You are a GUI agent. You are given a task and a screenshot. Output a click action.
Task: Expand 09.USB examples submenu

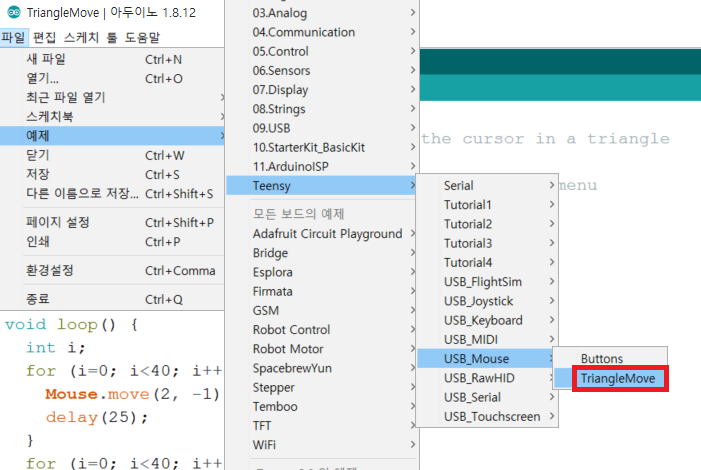pyautogui.click(x=323, y=128)
